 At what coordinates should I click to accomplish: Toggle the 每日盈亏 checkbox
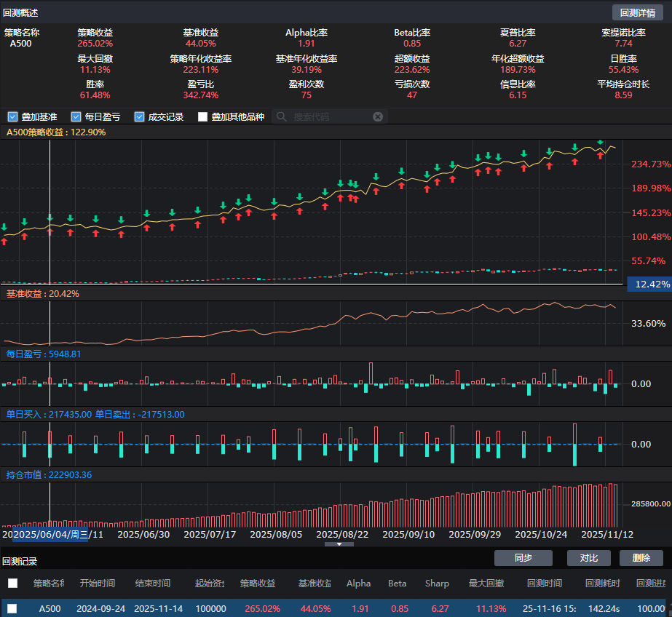click(76, 116)
